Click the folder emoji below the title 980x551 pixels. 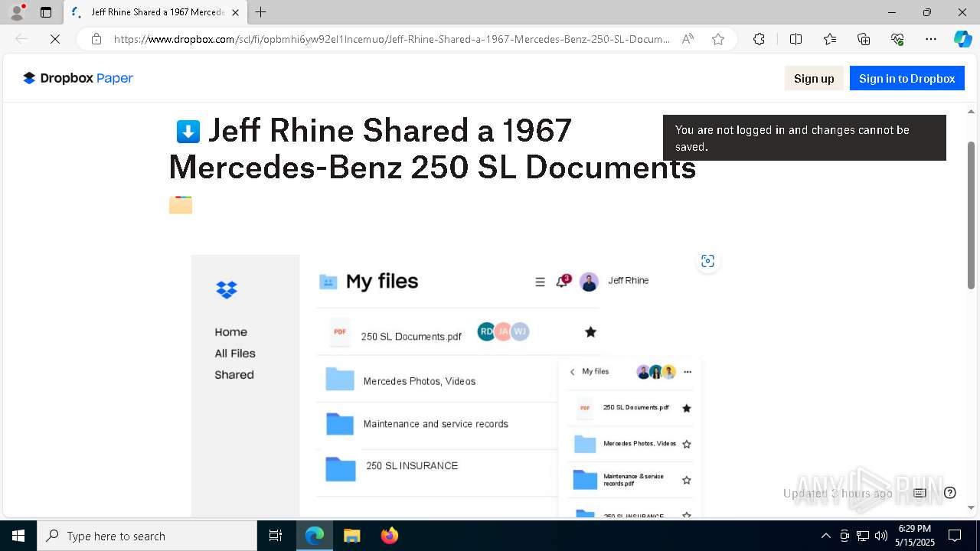tap(181, 205)
